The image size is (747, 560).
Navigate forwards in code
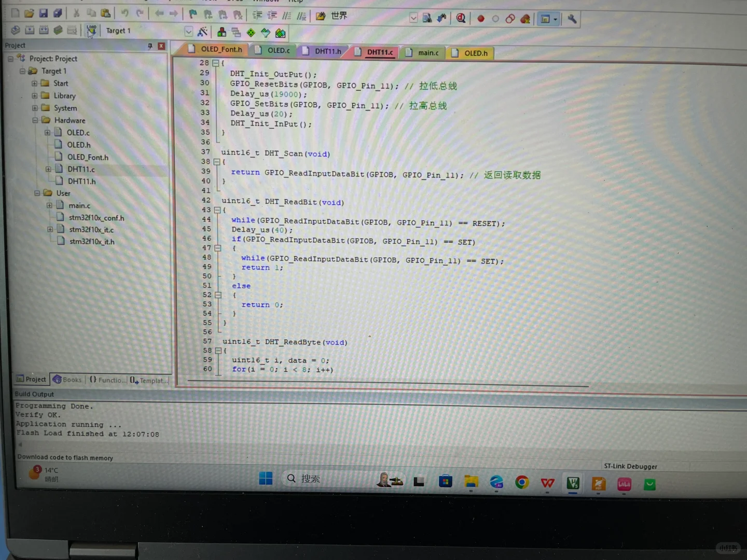(x=174, y=13)
